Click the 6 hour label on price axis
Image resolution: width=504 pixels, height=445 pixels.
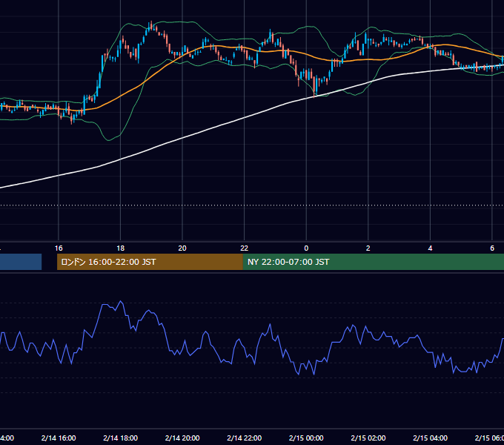(492, 248)
